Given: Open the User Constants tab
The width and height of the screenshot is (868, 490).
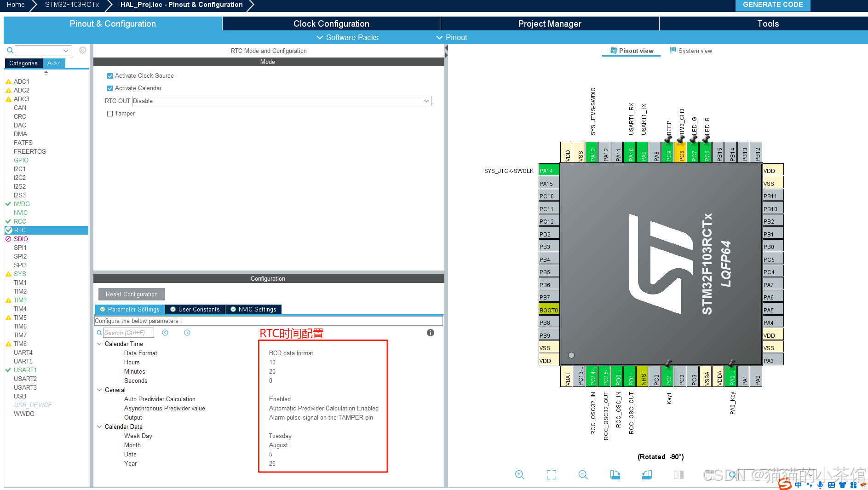Looking at the screenshot, I should click(195, 309).
